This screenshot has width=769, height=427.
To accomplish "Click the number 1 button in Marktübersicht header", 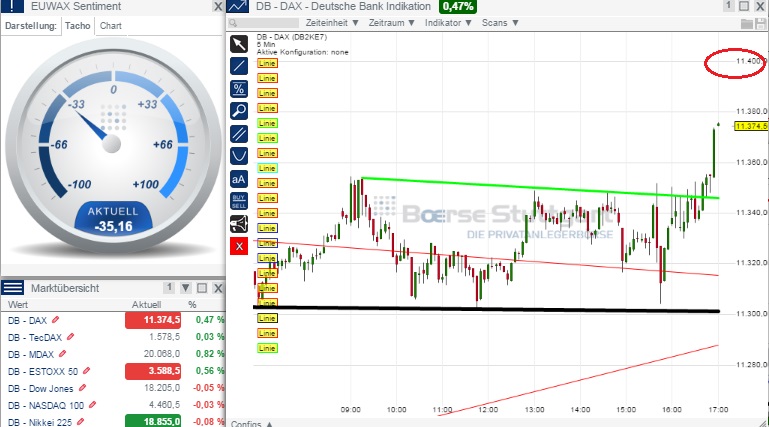I will click(x=169, y=287).
